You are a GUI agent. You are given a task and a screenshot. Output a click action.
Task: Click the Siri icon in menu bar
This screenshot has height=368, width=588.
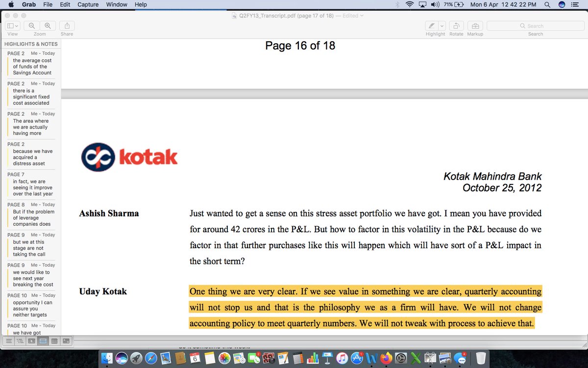click(562, 4)
